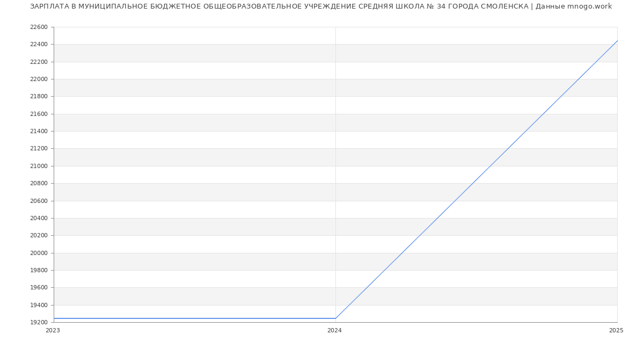Click the 21200 y-axis label
Screen dimensions: 644x349
pyautogui.click(x=39, y=149)
